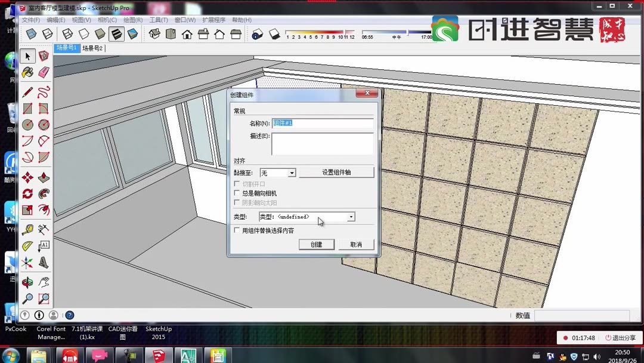Activate the Circle drawing tool
This screenshot has height=363, width=644.
26,125
